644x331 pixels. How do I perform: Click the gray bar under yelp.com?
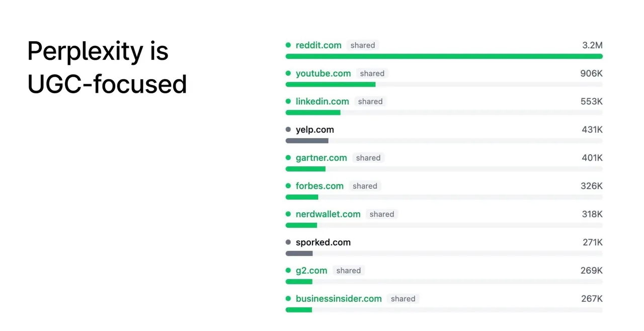[307, 141]
